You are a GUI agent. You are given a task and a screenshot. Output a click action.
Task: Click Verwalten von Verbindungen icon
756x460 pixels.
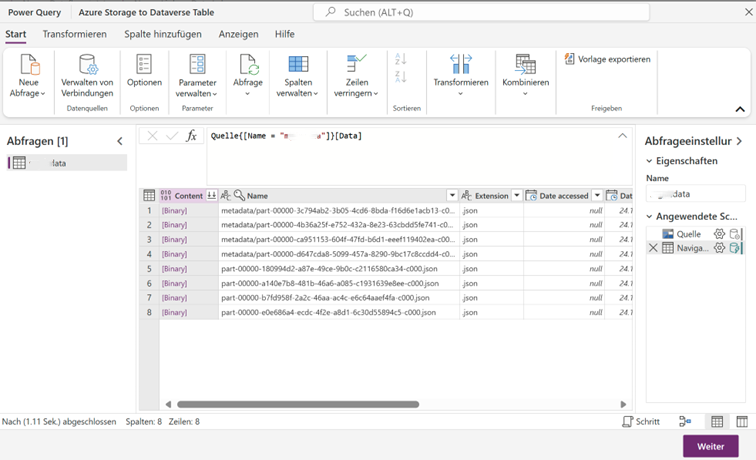(x=87, y=65)
